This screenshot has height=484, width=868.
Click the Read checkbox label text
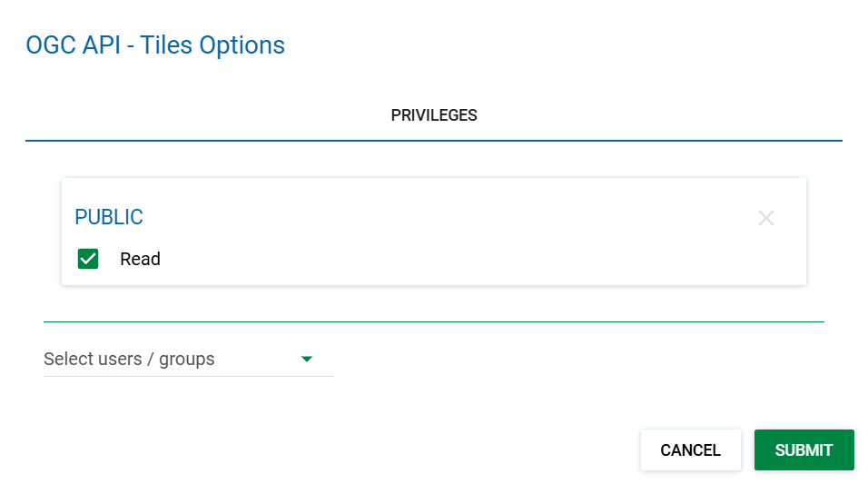[x=140, y=259]
